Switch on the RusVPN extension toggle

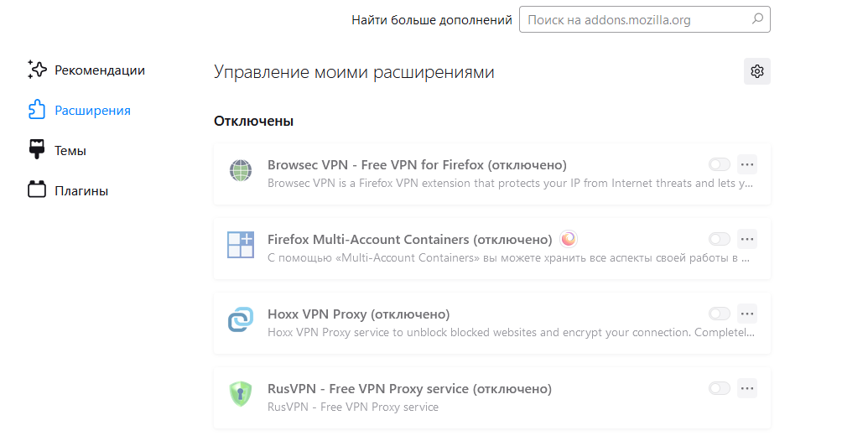coord(719,388)
